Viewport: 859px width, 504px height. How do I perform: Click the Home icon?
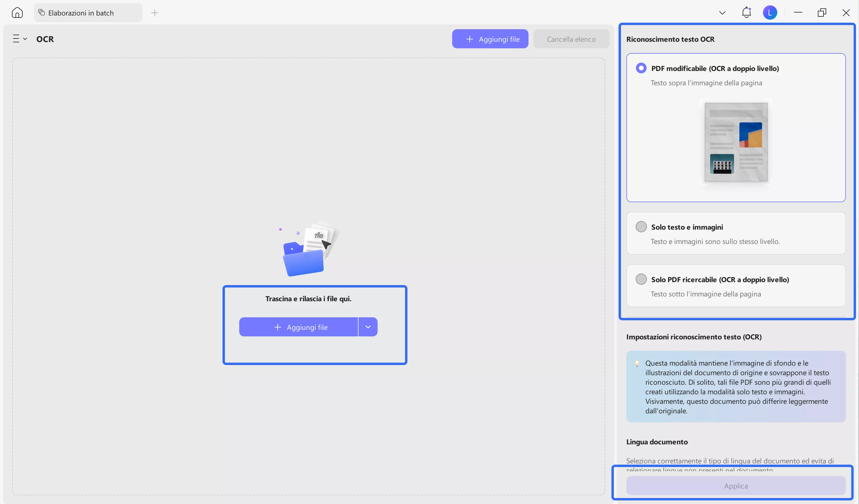click(17, 13)
